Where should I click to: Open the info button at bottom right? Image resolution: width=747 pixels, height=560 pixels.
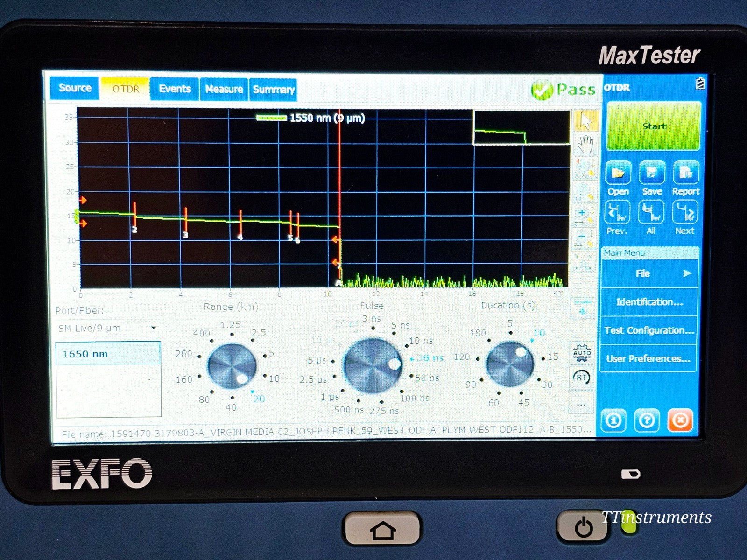pos(613,421)
